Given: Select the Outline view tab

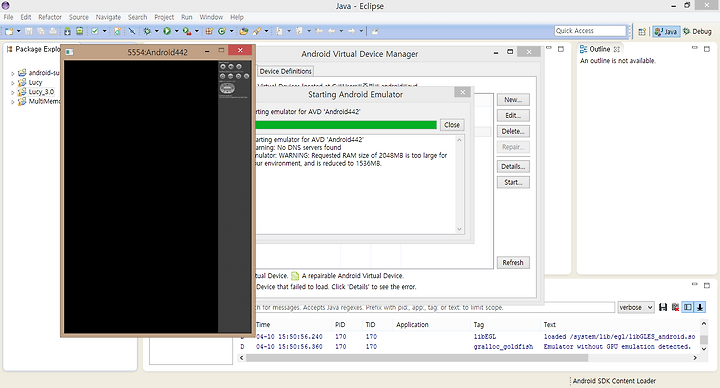Looking at the screenshot, I should (599, 49).
